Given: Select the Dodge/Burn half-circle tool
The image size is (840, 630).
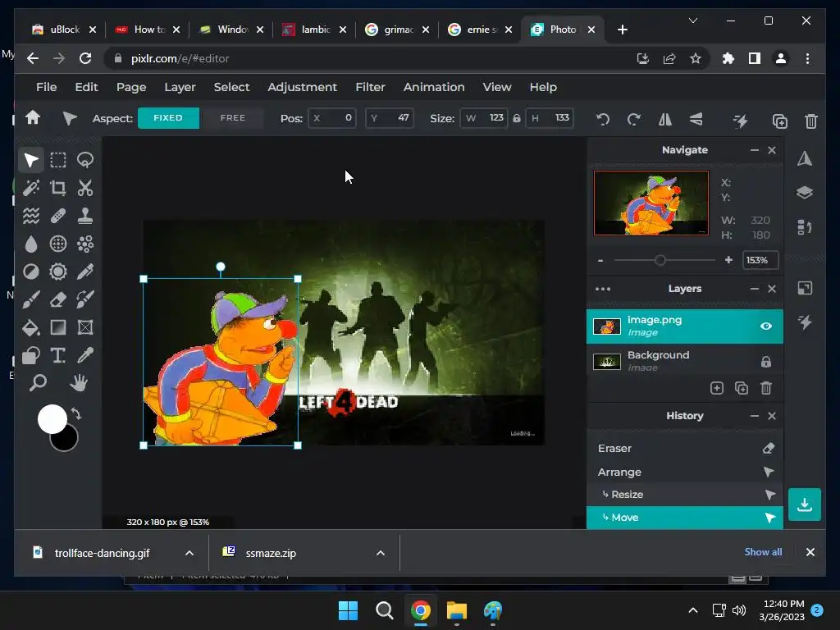Looking at the screenshot, I should [x=30, y=272].
